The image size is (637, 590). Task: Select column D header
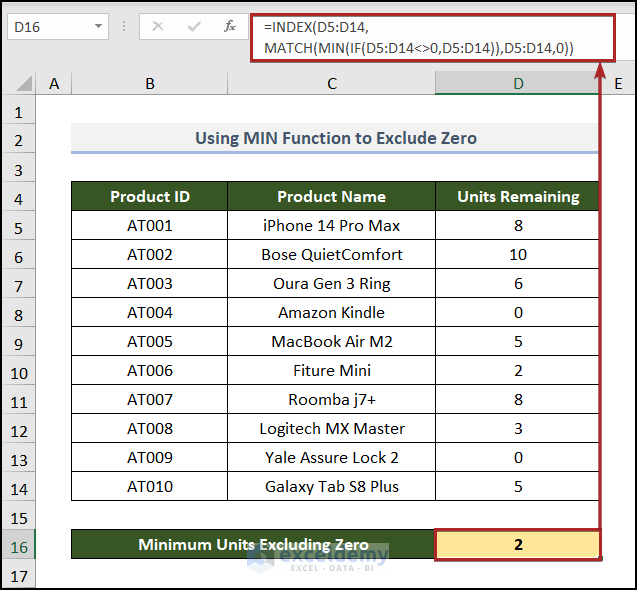pyautogui.click(x=517, y=83)
